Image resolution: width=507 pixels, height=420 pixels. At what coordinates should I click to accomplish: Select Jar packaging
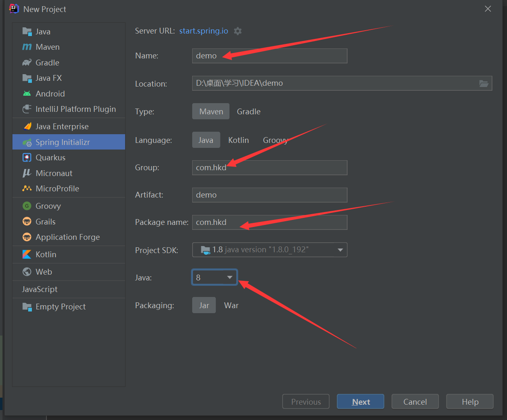tap(204, 305)
